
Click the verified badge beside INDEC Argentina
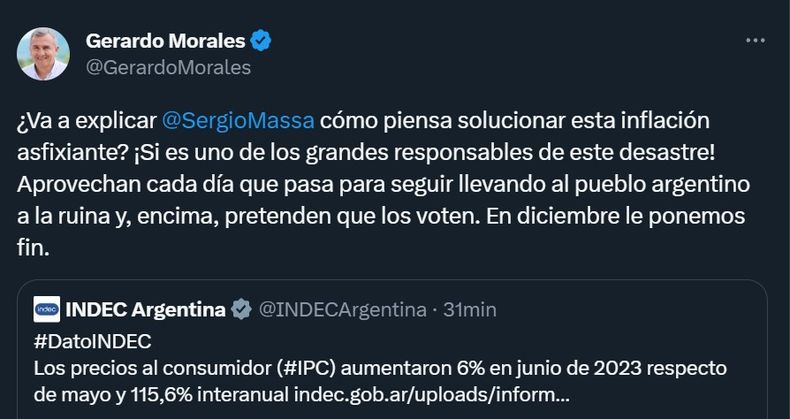tap(241, 310)
